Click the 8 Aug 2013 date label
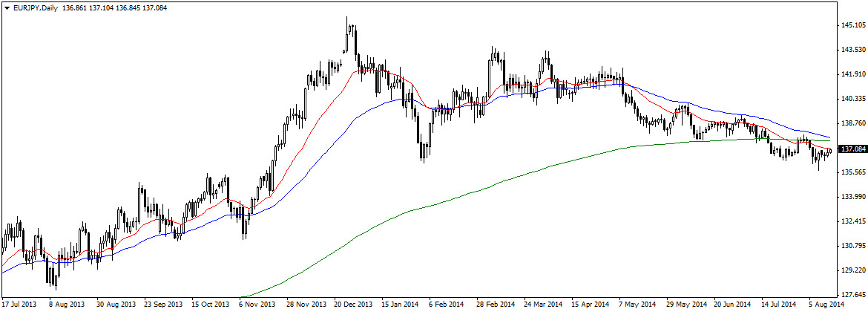The width and height of the screenshot is (868, 309). tap(67, 304)
